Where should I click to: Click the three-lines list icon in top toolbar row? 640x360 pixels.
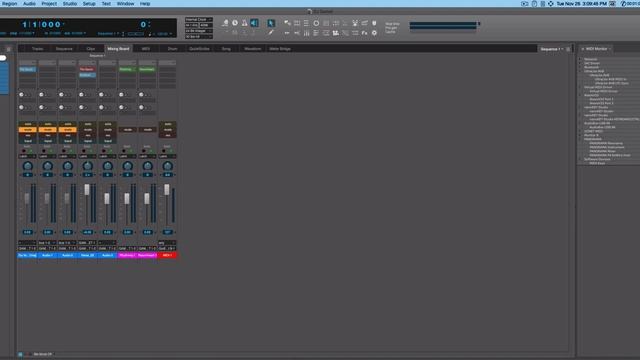(x=306, y=23)
